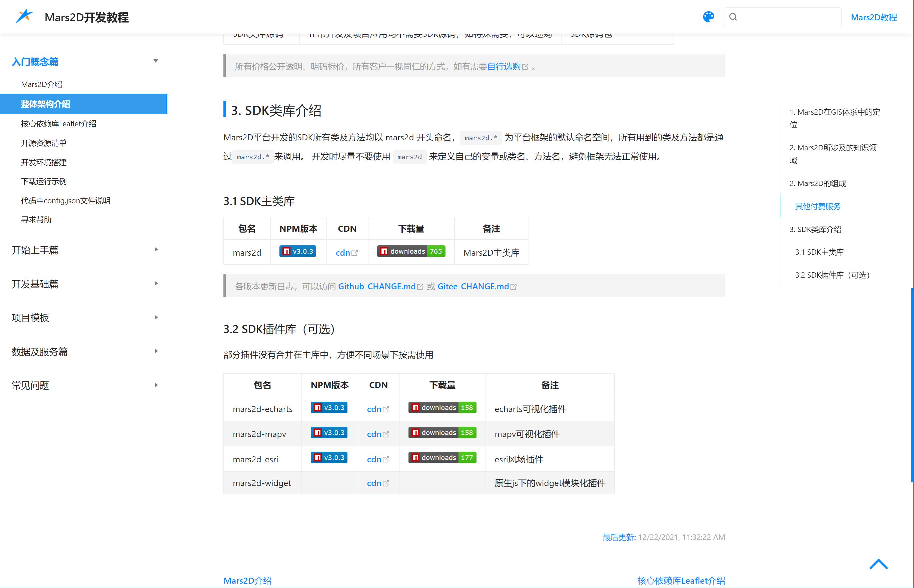
Task: Jump to 3.1 SDK主类库 in outline
Action: coord(819,252)
